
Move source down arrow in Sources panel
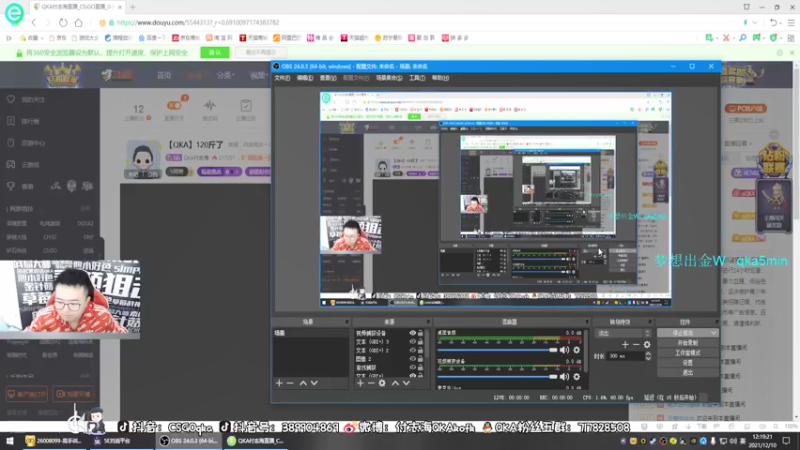[406, 383]
